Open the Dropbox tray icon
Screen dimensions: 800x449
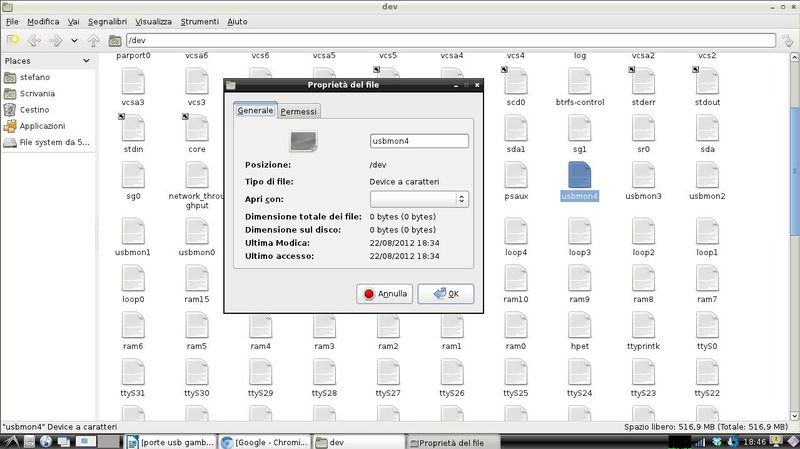717,442
